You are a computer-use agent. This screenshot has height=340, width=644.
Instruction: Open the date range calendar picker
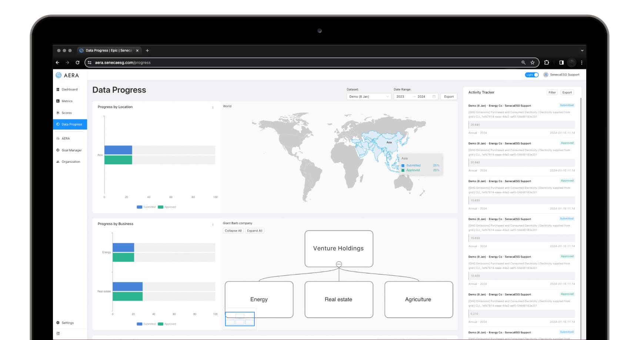click(x=434, y=96)
